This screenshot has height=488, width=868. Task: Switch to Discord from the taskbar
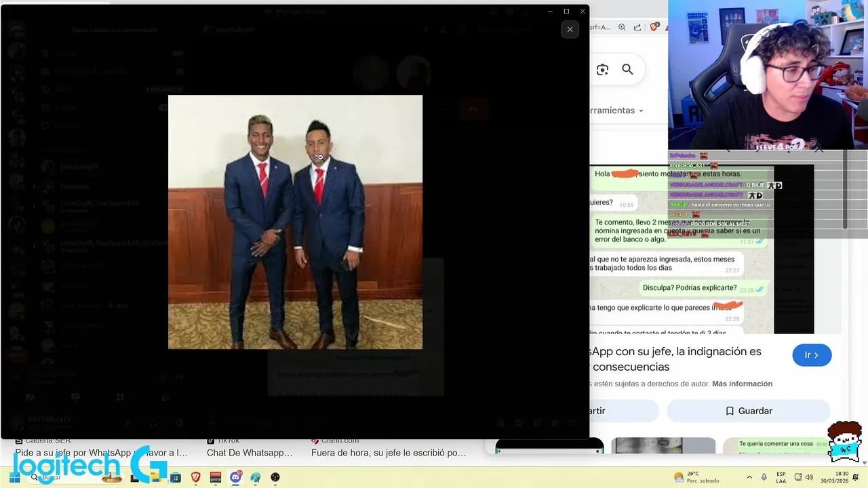click(x=235, y=477)
